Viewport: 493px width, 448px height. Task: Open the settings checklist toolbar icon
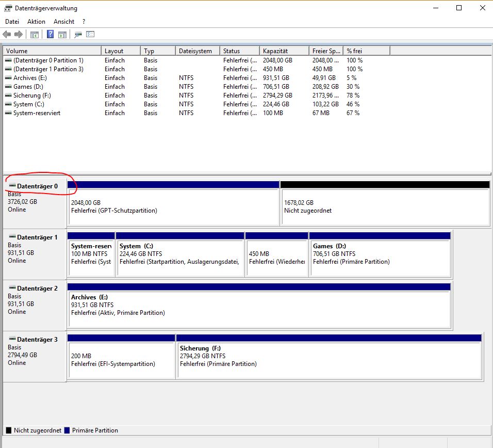tap(90, 34)
